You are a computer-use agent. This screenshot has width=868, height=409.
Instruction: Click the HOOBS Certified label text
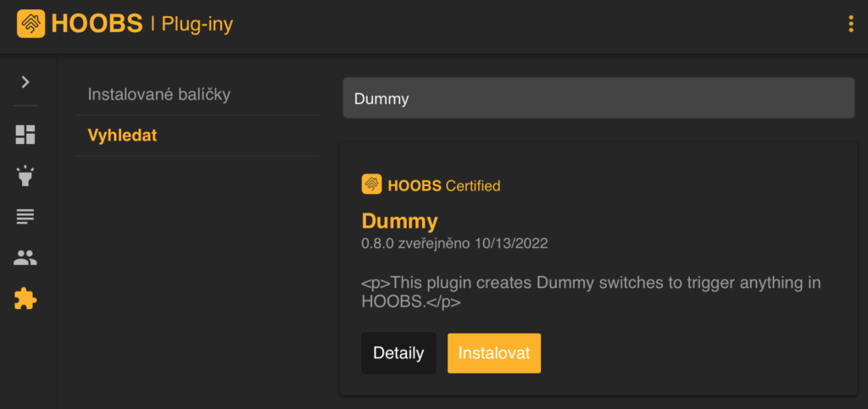coord(444,185)
